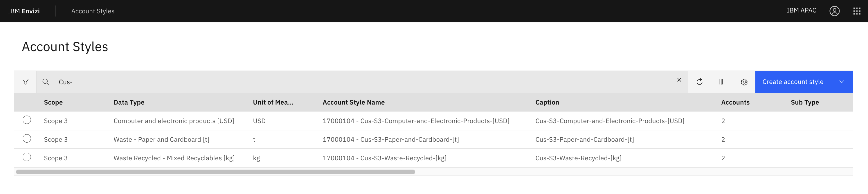Click the IBM APAC organization label
The image size is (868, 194).
(x=801, y=10)
